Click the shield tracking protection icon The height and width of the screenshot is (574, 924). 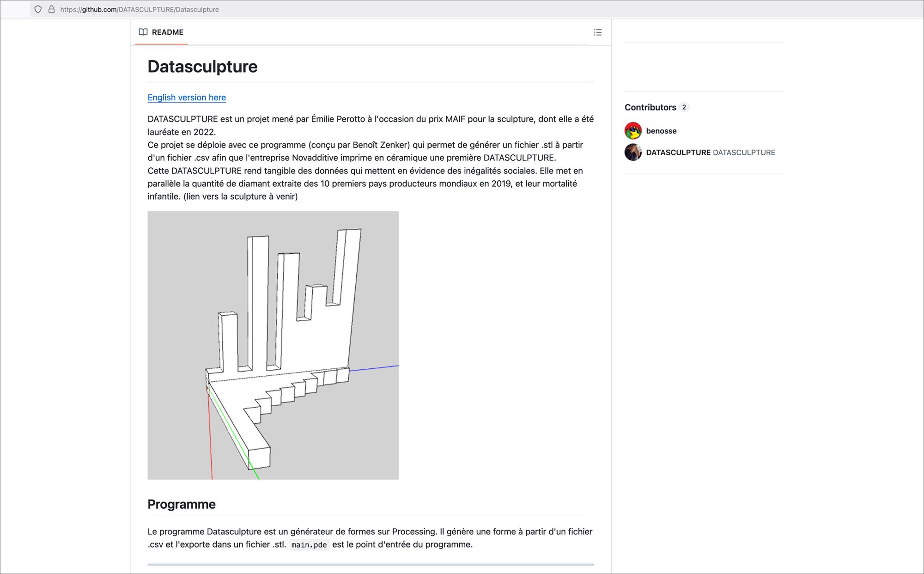coord(38,9)
